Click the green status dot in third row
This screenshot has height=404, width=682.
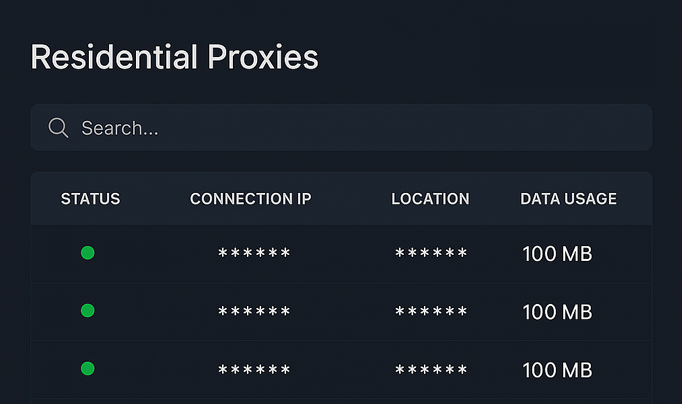(x=88, y=369)
